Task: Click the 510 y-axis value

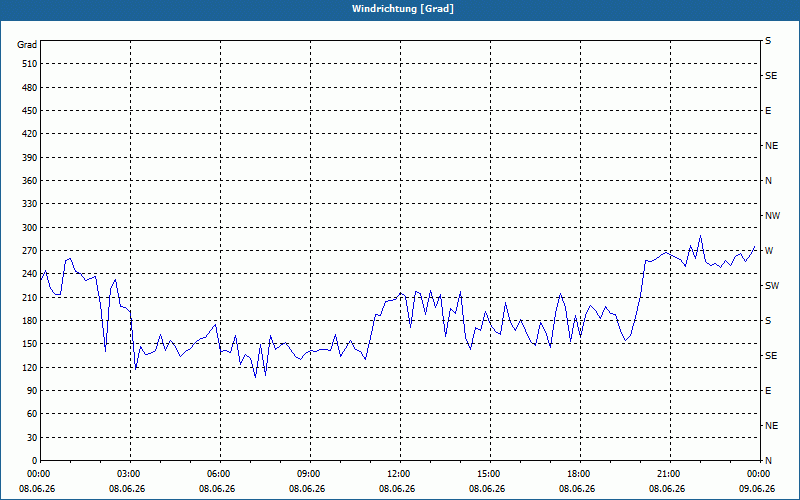Action: pos(30,64)
